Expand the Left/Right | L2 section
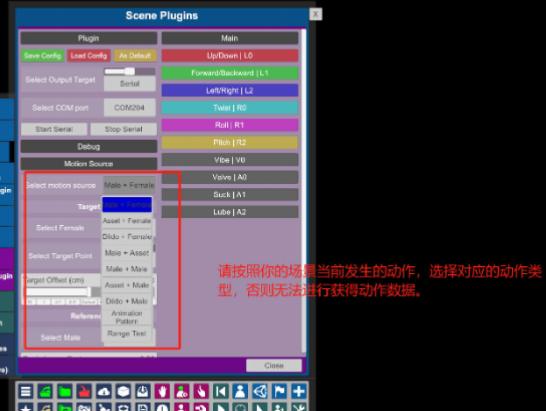This screenshot has width=546, height=411. coord(230,91)
